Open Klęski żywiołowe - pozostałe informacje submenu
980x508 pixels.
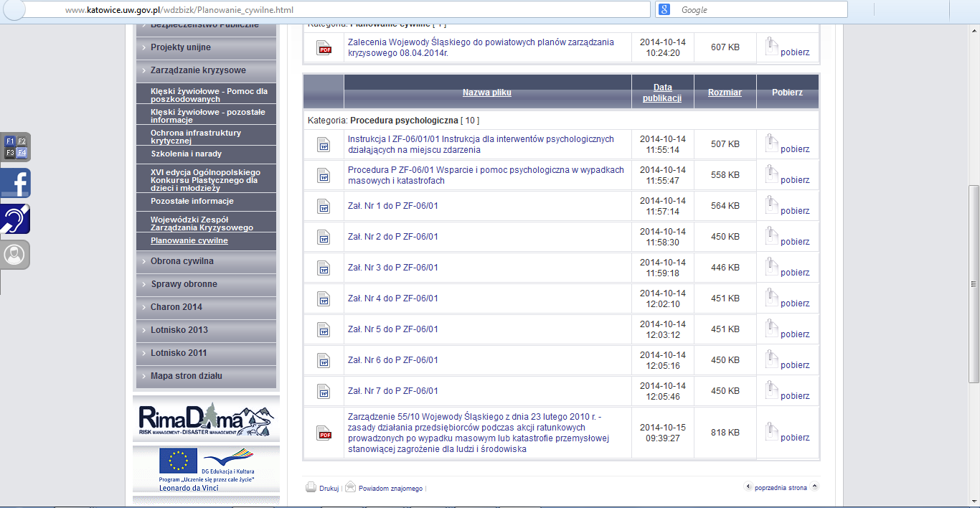point(208,116)
